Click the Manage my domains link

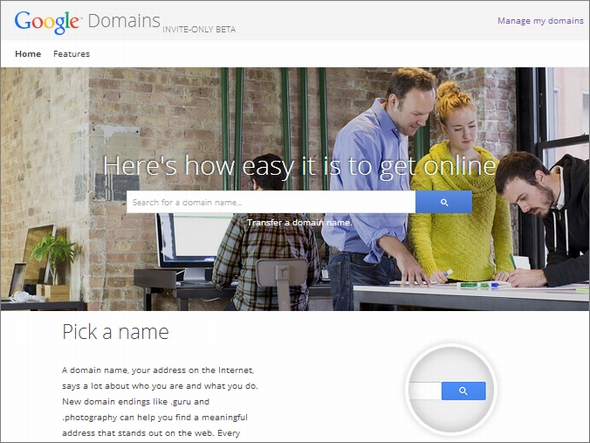click(x=540, y=21)
